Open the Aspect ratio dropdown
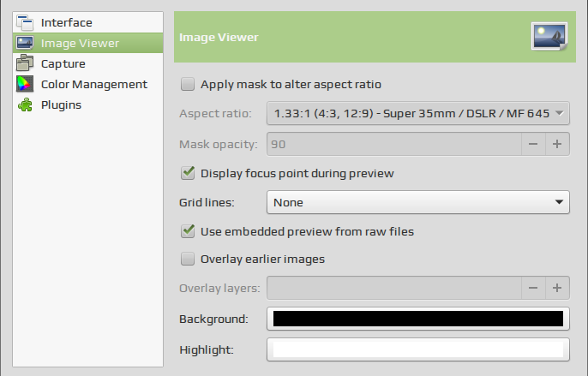The image size is (588, 376). click(418, 113)
